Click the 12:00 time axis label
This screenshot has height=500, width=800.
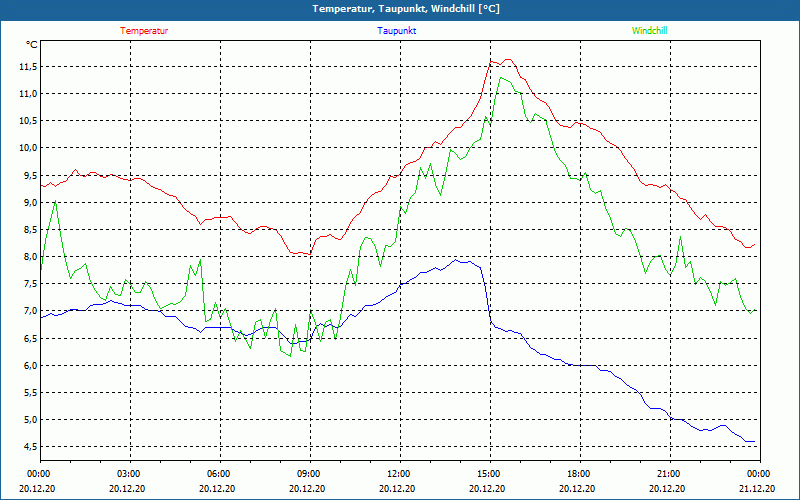(397, 474)
